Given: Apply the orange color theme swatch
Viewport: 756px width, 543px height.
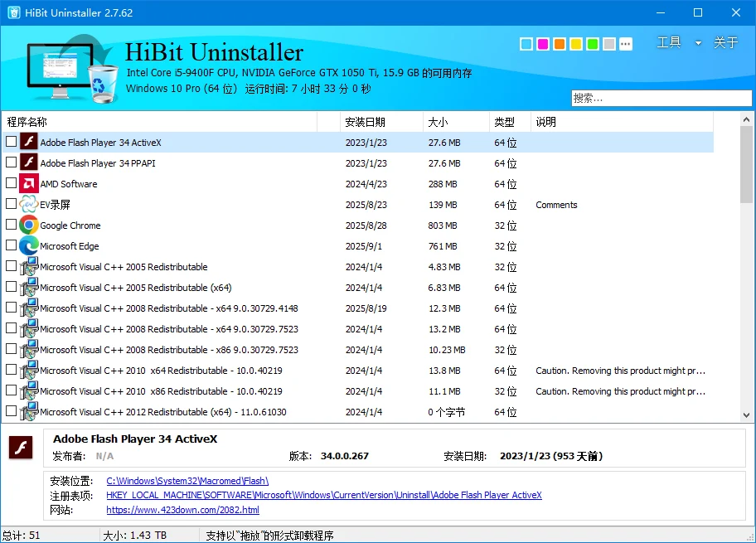Looking at the screenshot, I should (x=560, y=45).
